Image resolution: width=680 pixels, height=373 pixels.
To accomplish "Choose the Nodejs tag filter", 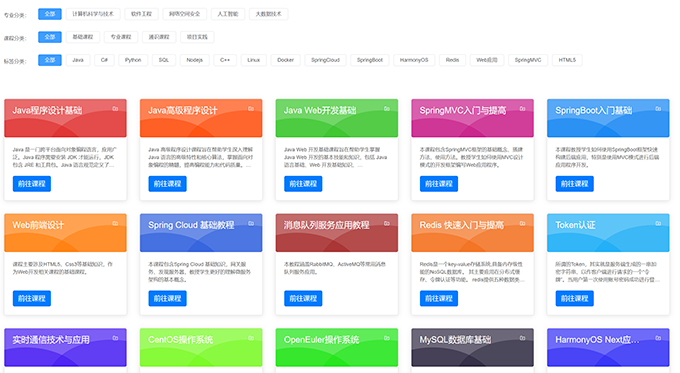I will point(195,60).
